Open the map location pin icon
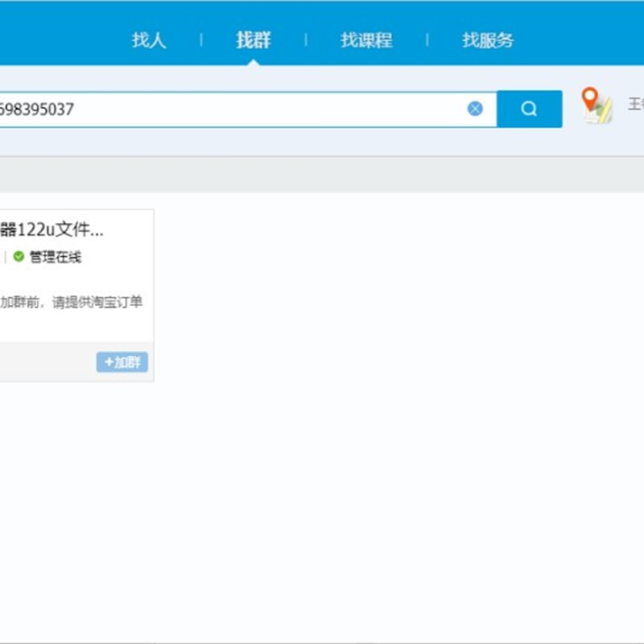The width and height of the screenshot is (644, 644). (597, 105)
